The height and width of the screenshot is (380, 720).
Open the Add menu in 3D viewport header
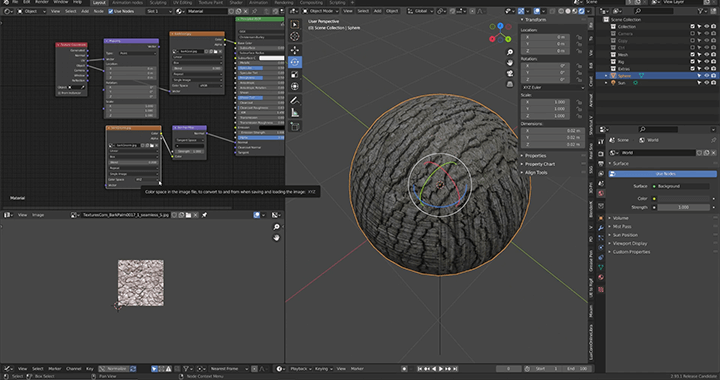coord(377,11)
